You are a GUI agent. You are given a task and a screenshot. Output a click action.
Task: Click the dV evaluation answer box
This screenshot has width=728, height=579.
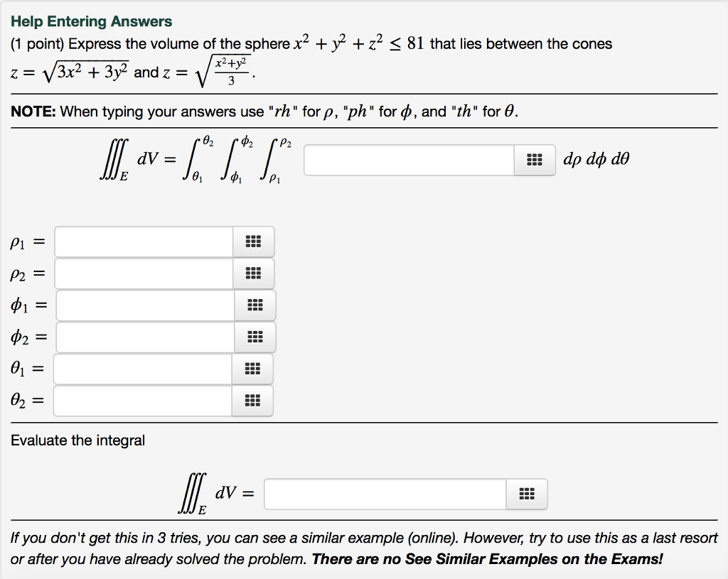coord(384,494)
